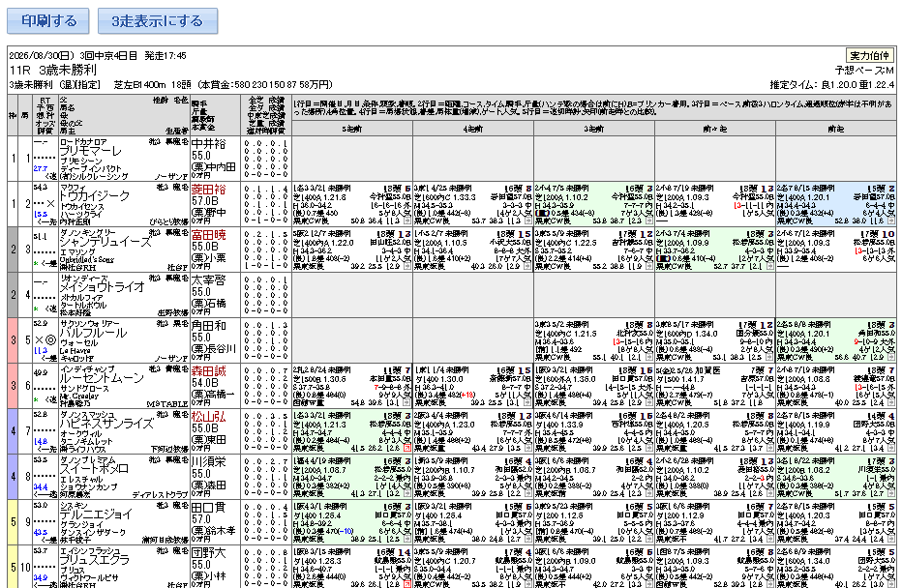Open arrow icon in horse 3's 前々走 cell
Screen dimensions: 902x588
[x=770, y=266]
